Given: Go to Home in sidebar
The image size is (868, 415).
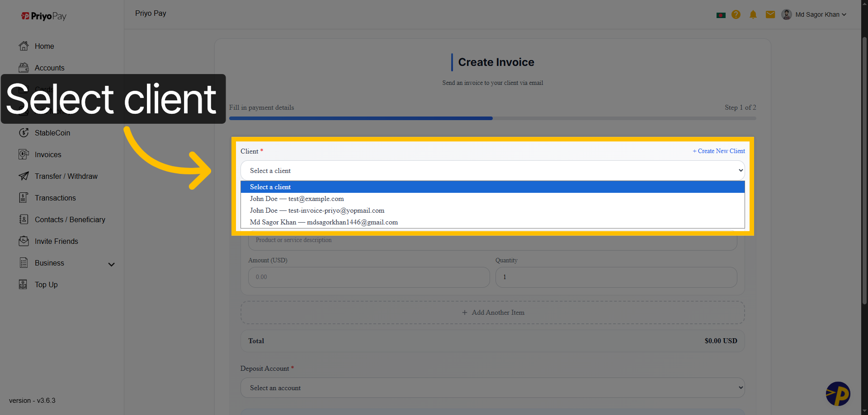Looking at the screenshot, I should (x=44, y=46).
